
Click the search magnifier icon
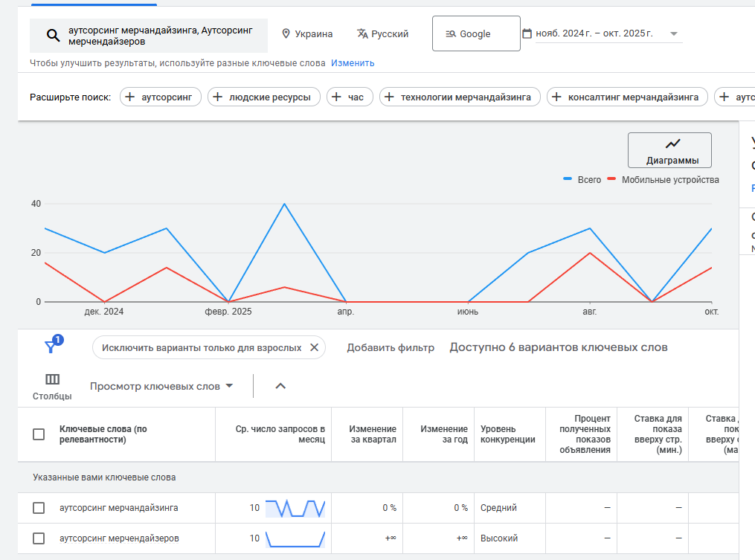coord(53,35)
